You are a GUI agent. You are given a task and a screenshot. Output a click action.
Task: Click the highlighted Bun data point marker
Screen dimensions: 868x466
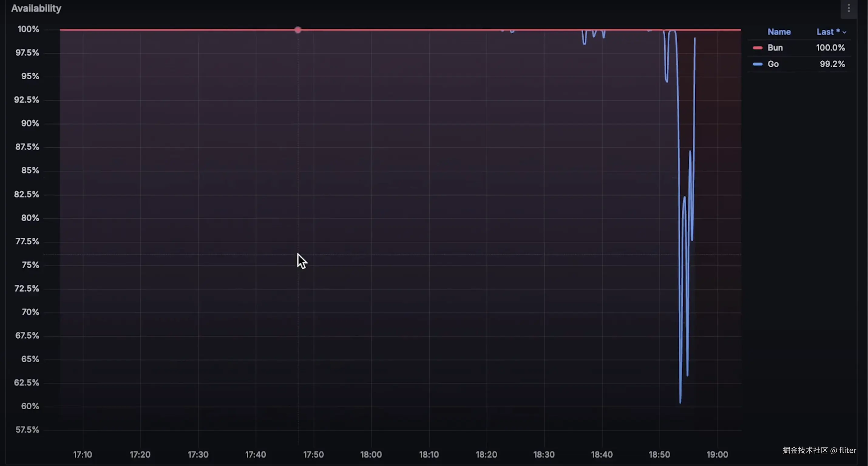(297, 30)
